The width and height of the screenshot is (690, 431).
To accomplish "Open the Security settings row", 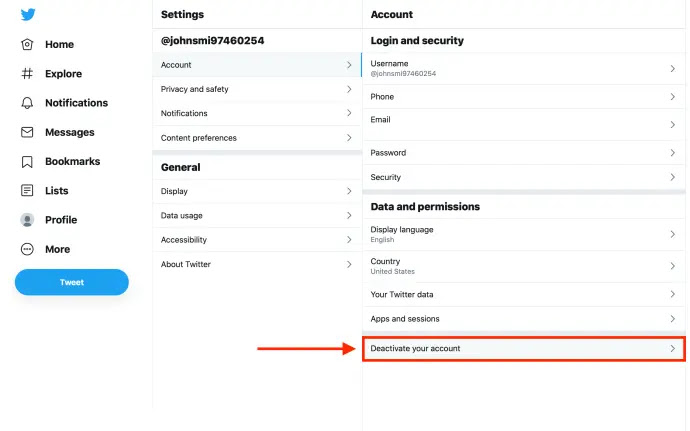I will tap(386, 177).
